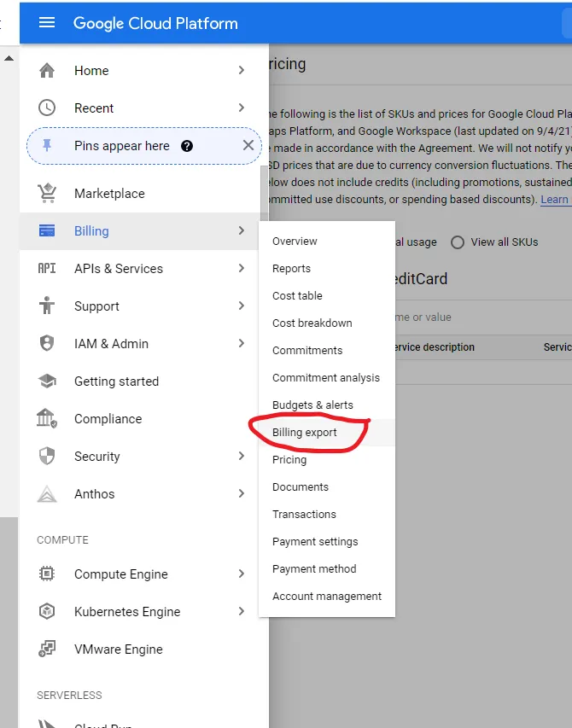Click the Google Cloud Platform logo title

[155, 23]
